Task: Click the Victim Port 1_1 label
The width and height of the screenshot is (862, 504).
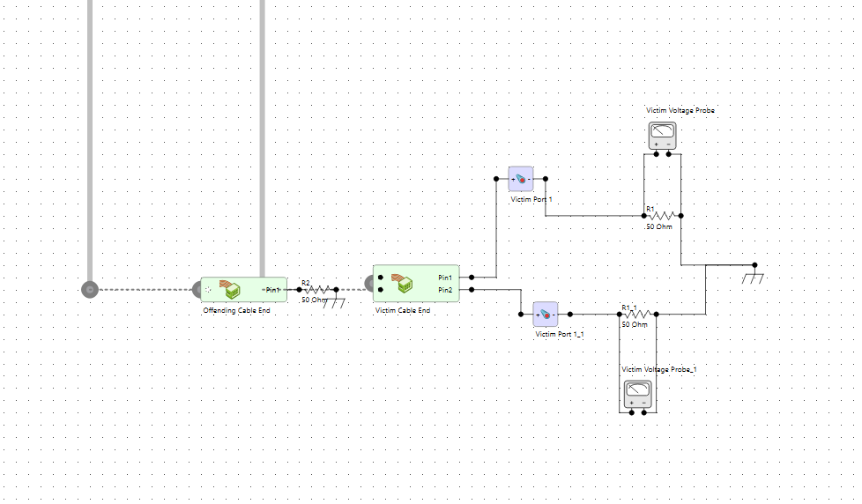Action: click(559, 334)
